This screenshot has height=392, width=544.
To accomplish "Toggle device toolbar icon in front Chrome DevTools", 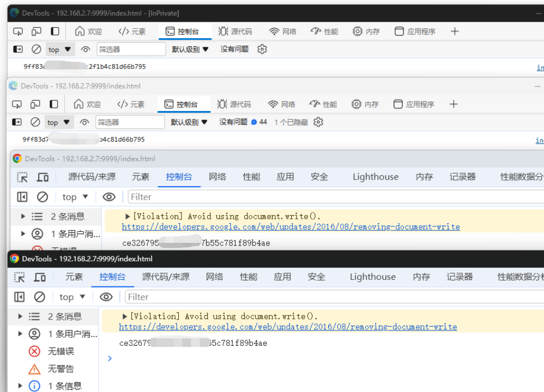I will click(x=40, y=277).
